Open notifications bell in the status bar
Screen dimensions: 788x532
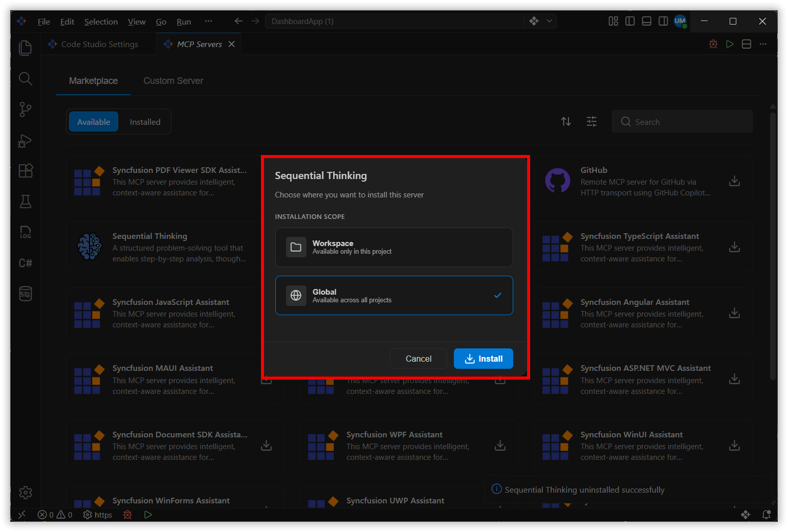(766, 515)
